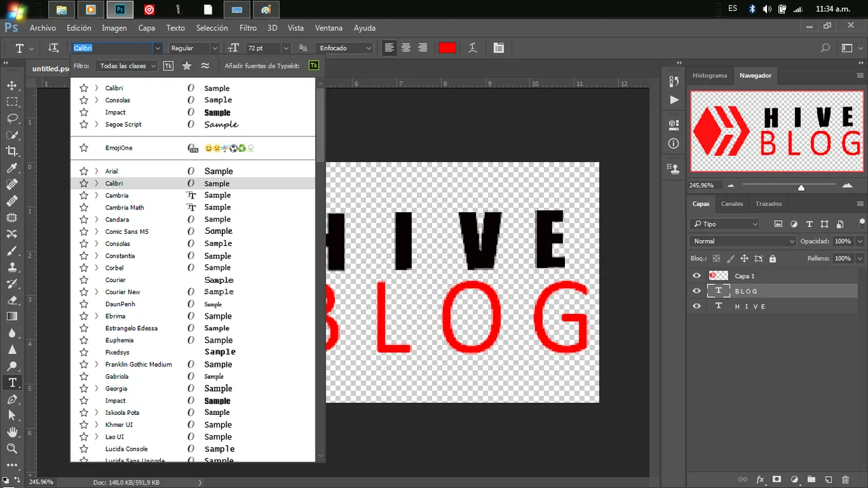Open the Archivo menu
The width and height of the screenshot is (868, 488).
click(x=43, y=28)
